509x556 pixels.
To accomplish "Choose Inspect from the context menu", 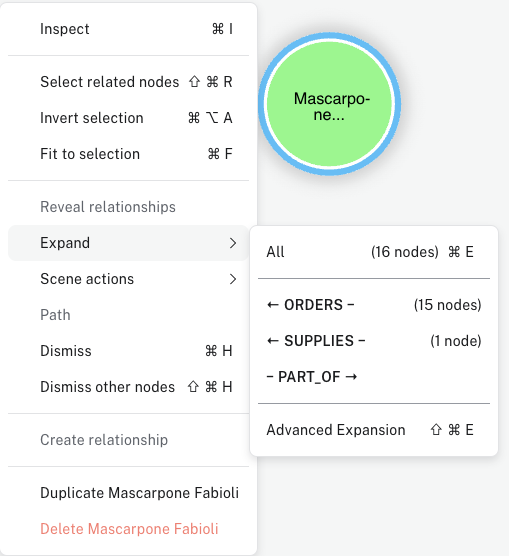I will coord(128,29).
